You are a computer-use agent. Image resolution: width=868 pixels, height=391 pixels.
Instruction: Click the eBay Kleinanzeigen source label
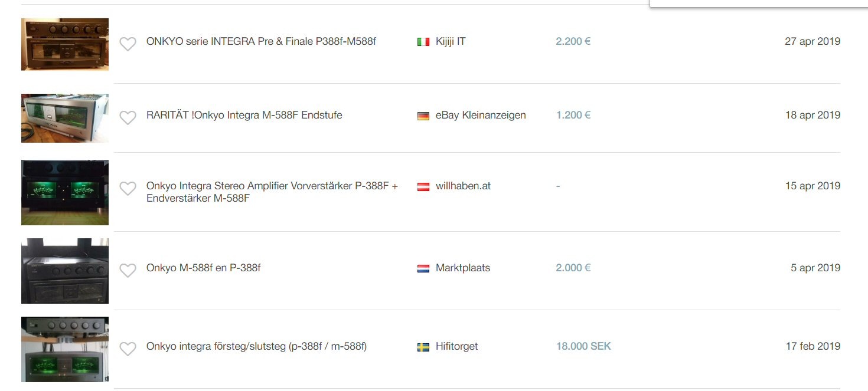point(480,115)
